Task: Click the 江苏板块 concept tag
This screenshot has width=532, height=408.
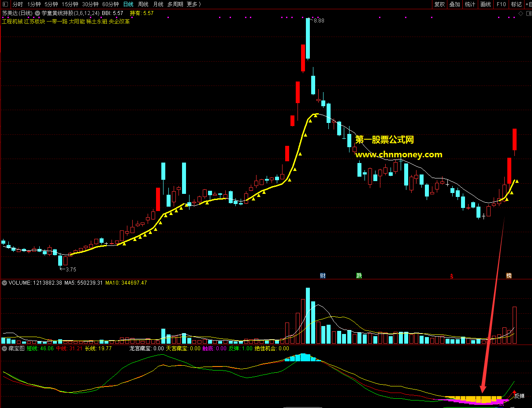Action: tap(35, 21)
